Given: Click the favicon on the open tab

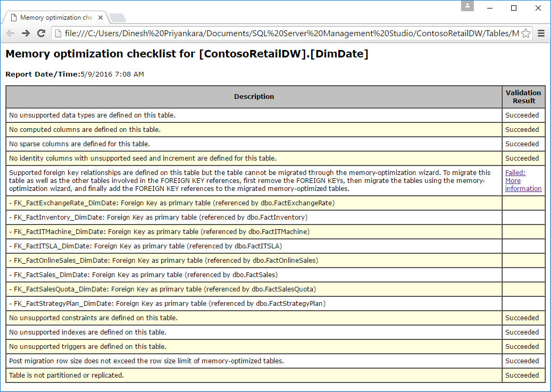Looking at the screenshot, I should tap(15, 17).
